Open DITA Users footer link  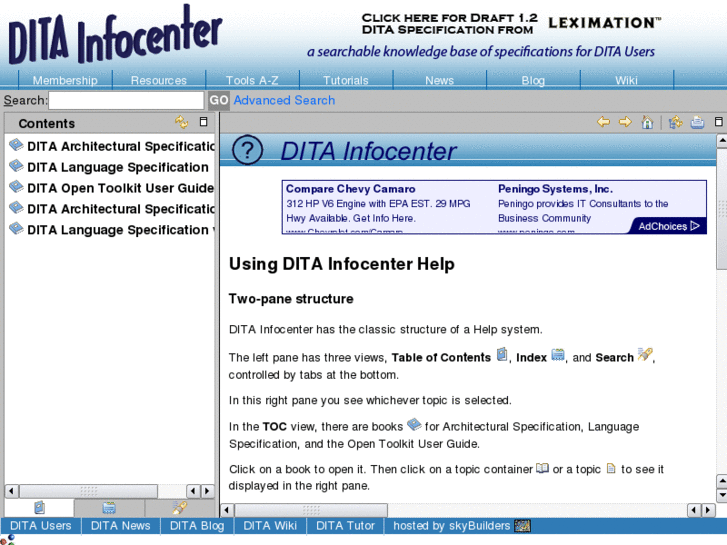tap(41, 526)
